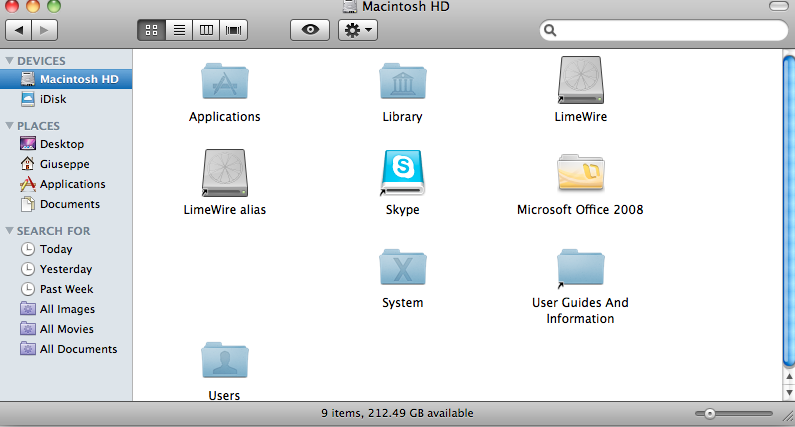Image resolution: width=795 pixels, height=427 pixels.
Task: Show Past Week search results
Action: (66, 289)
